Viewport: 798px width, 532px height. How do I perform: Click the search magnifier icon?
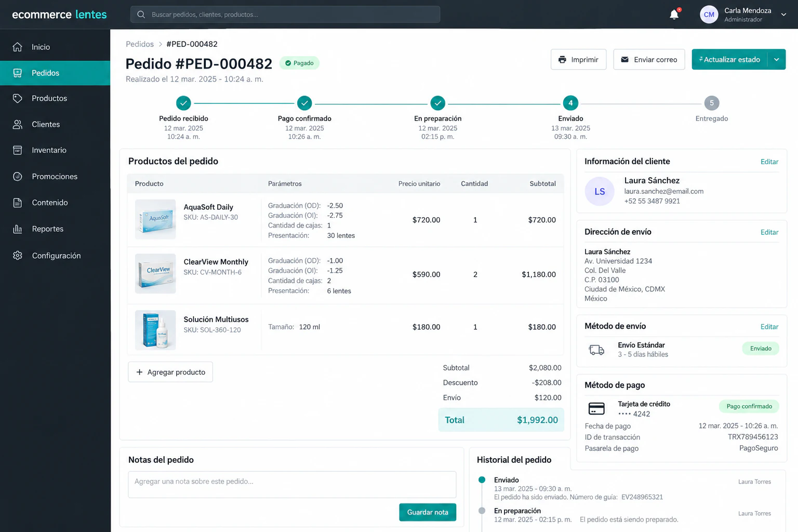click(141, 15)
